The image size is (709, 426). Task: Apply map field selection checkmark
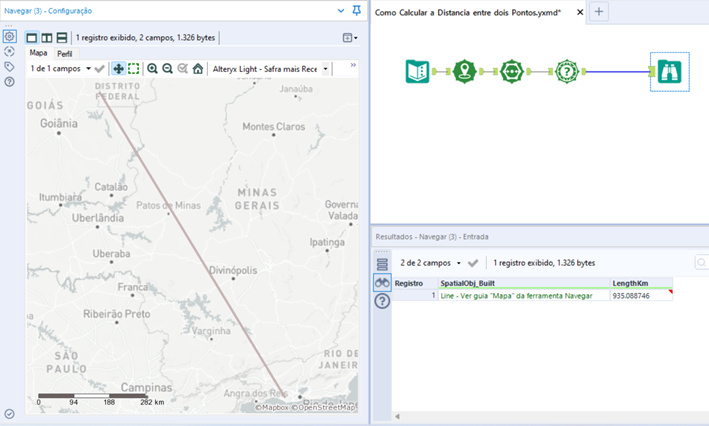click(x=99, y=69)
